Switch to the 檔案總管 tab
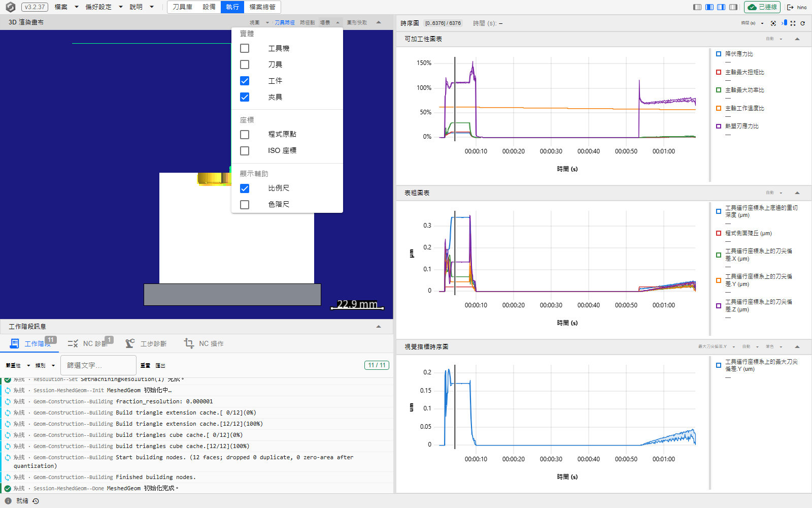This screenshot has width=812, height=508. [262, 7]
